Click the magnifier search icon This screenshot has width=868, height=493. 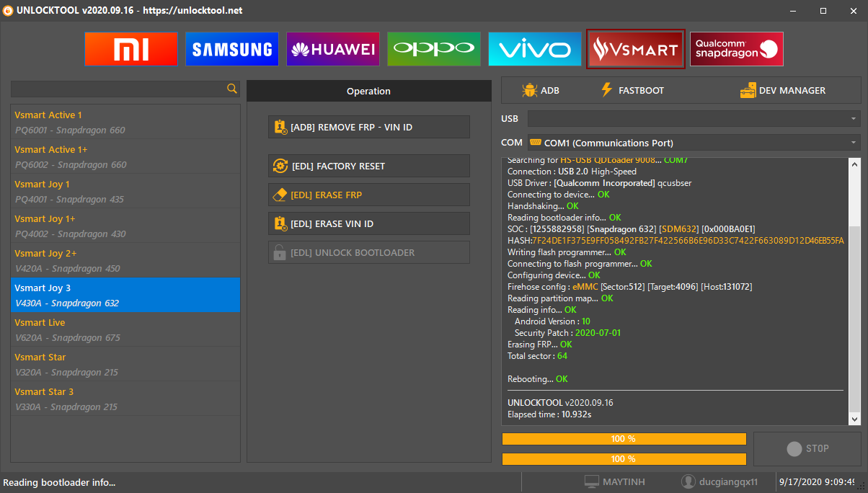coord(232,89)
